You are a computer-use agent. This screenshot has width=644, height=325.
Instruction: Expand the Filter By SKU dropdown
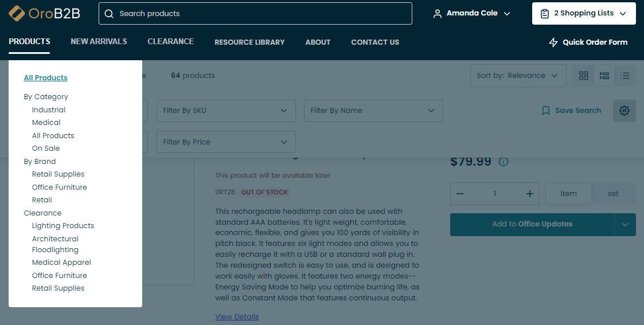click(226, 111)
